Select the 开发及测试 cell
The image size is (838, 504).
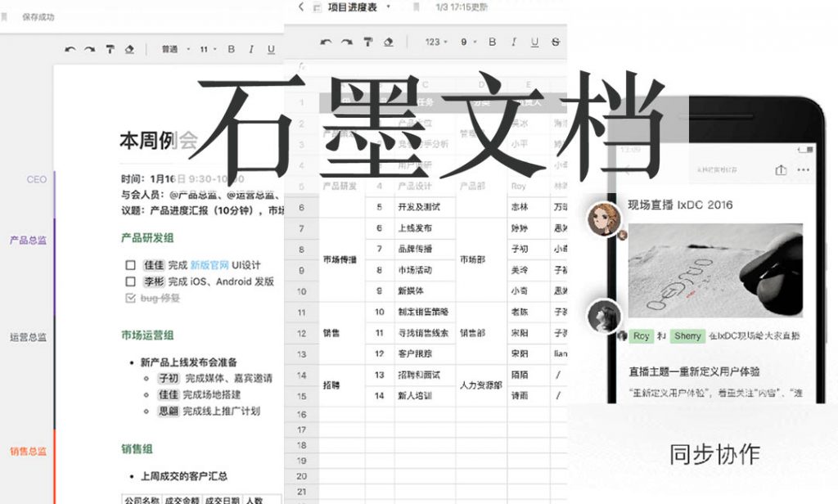tap(426, 207)
